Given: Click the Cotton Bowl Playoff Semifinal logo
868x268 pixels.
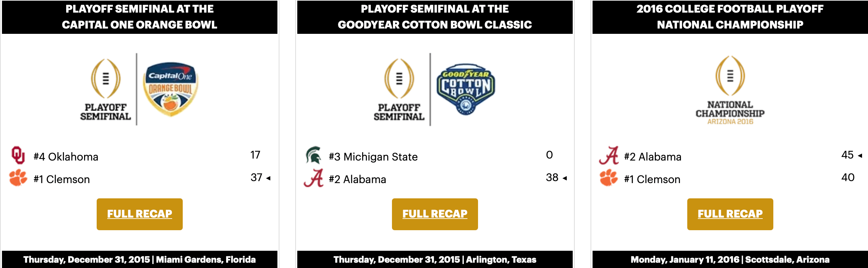Looking at the screenshot, I should pyautogui.click(x=399, y=90).
